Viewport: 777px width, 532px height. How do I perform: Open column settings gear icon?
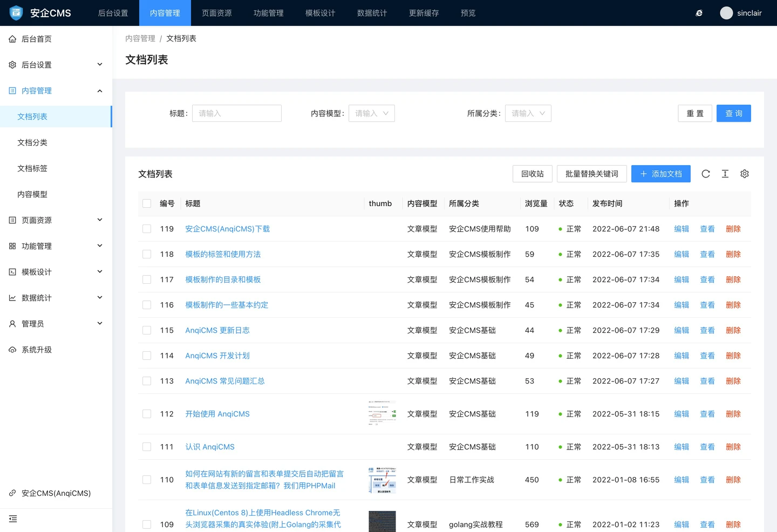coord(745,174)
